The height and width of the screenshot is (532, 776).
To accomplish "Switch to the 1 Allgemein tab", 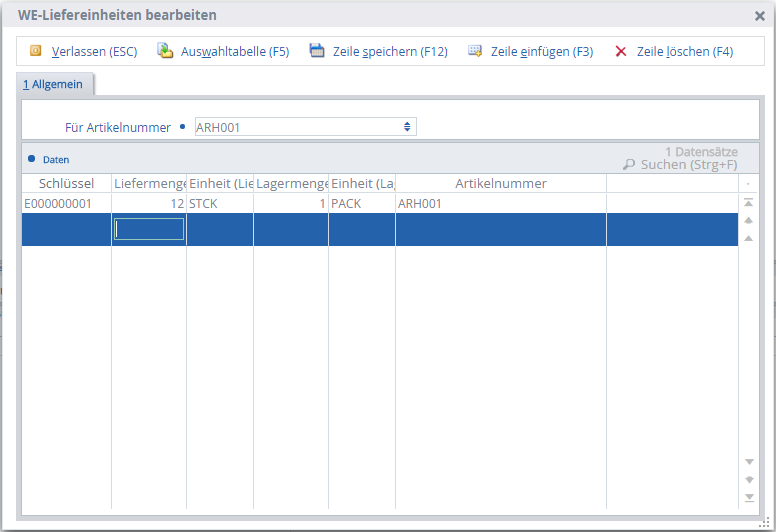I will tap(54, 85).
